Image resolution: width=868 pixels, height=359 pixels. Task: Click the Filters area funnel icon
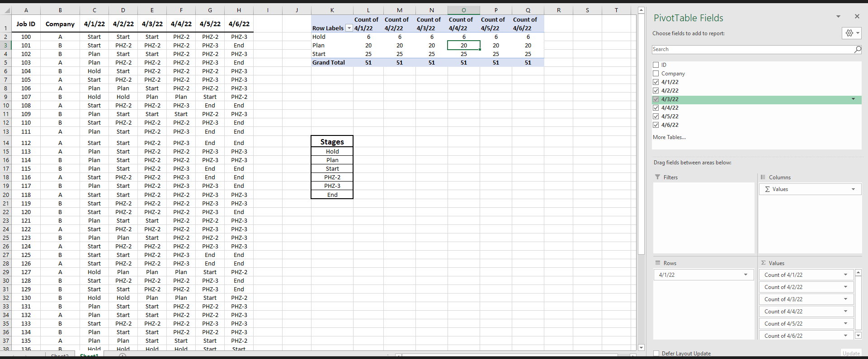(657, 177)
